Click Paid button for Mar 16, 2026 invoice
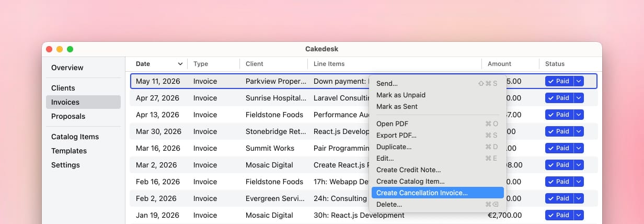Screen dimensions: 644x224 (559, 148)
